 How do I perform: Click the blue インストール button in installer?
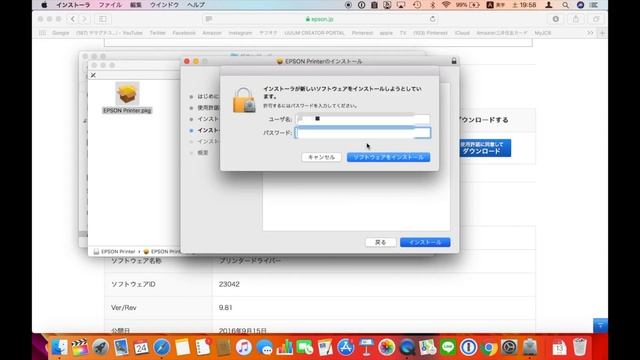click(425, 242)
